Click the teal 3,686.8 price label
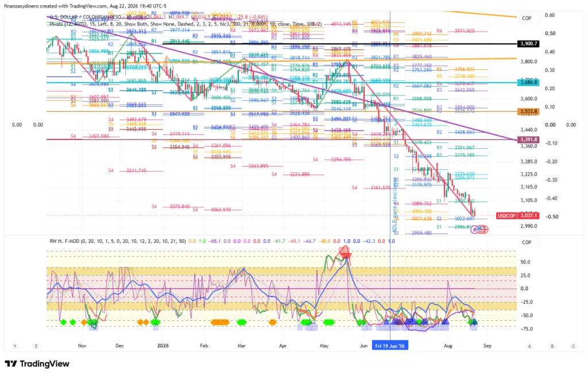 pos(528,82)
